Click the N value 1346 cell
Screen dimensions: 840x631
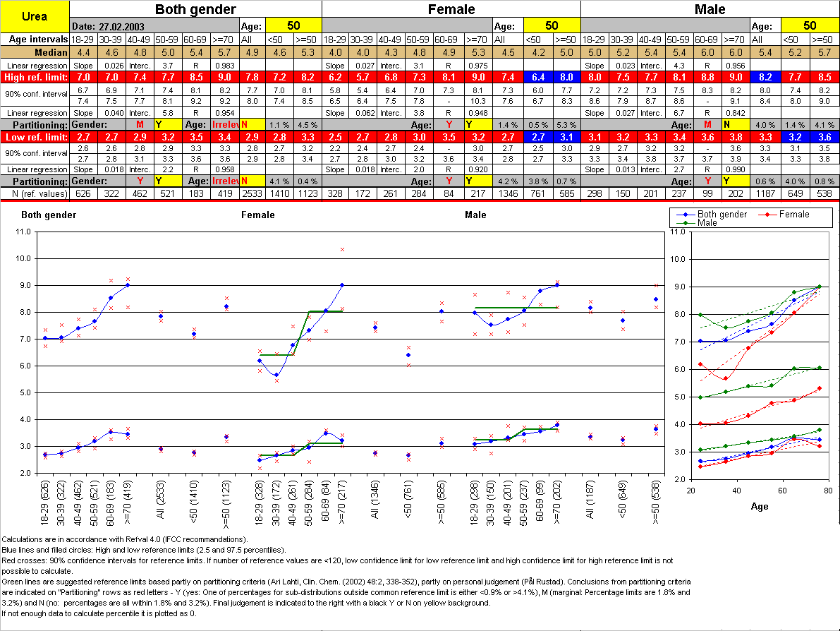tap(508, 193)
